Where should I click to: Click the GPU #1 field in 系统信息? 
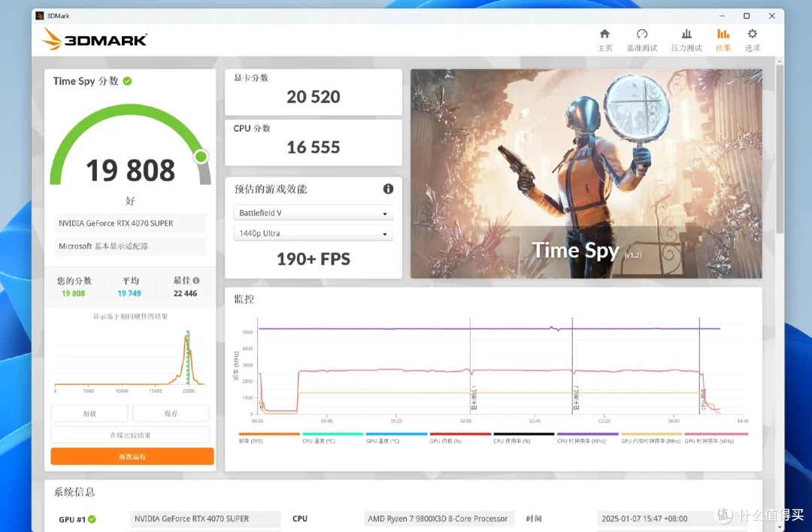pyautogui.click(x=205, y=518)
